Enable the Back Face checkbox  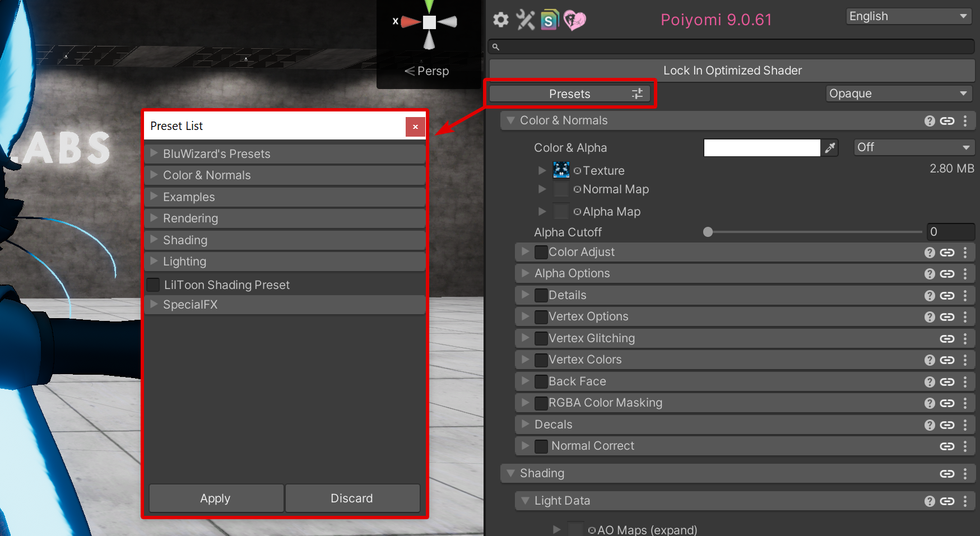(x=541, y=381)
